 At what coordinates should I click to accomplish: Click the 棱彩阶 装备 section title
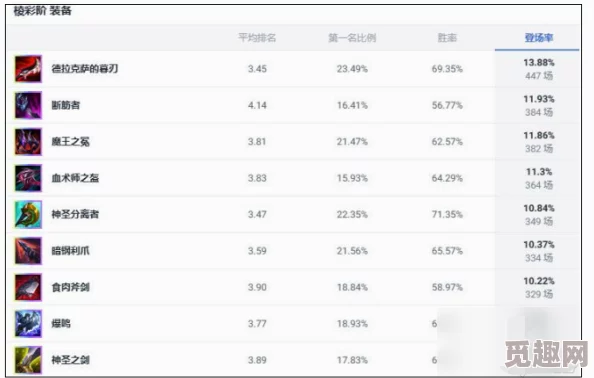[x=42, y=11]
